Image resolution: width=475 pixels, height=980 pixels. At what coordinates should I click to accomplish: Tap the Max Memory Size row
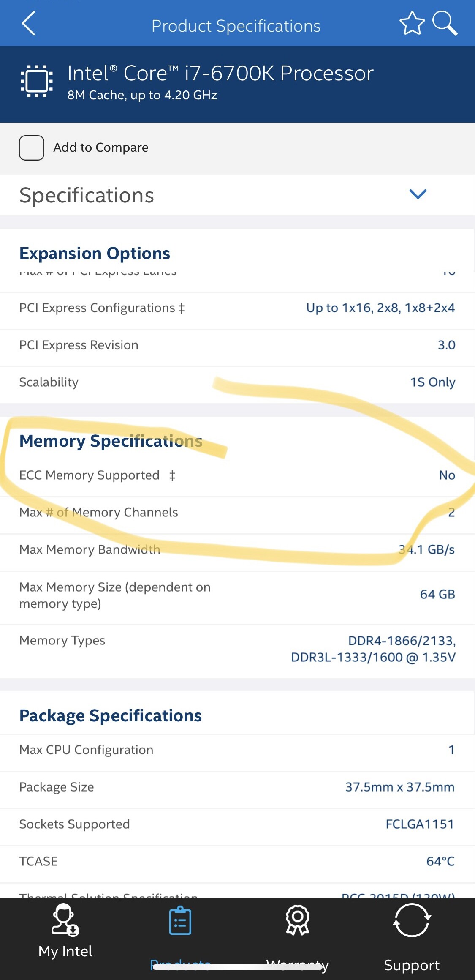(237, 595)
